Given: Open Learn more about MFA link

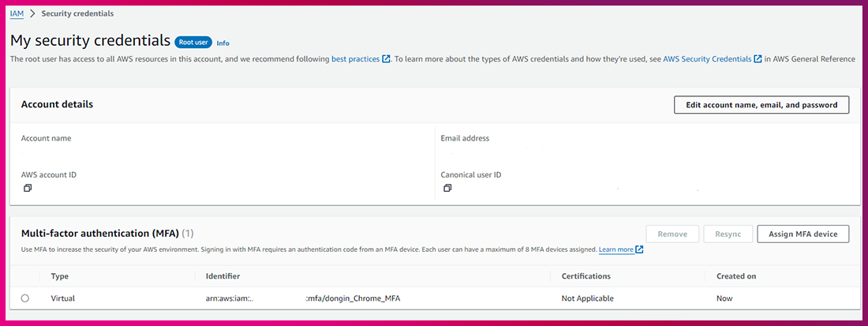Looking at the screenshot, I should coord(615,250).
